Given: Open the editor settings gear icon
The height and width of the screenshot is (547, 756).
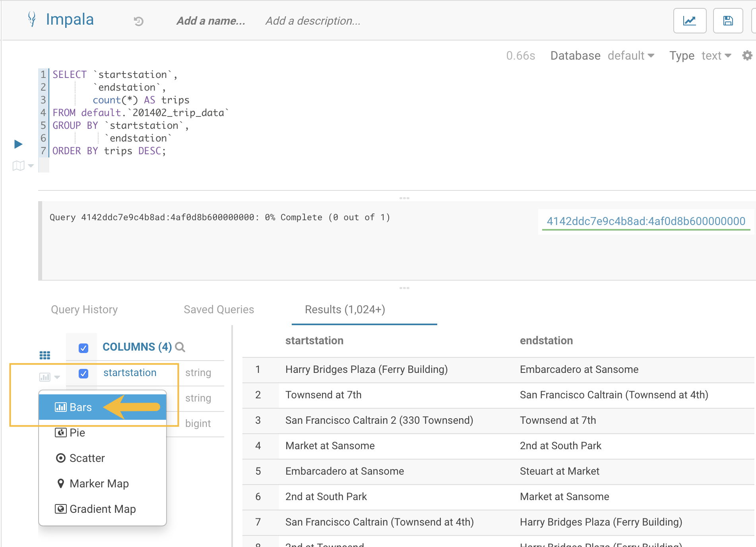Looking at the screenshot, I should click(747, 56).
